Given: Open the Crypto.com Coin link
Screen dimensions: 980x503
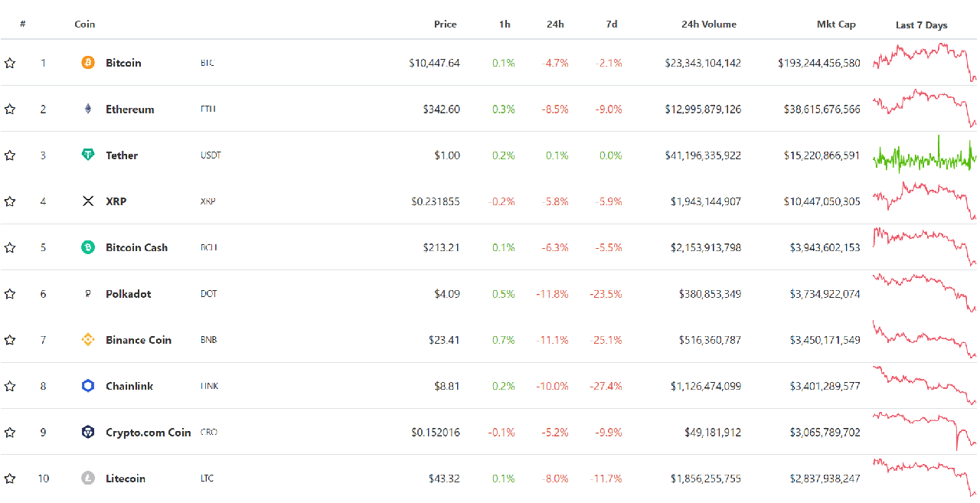Looking at the screenshot, I should click(x=149, y=432).
